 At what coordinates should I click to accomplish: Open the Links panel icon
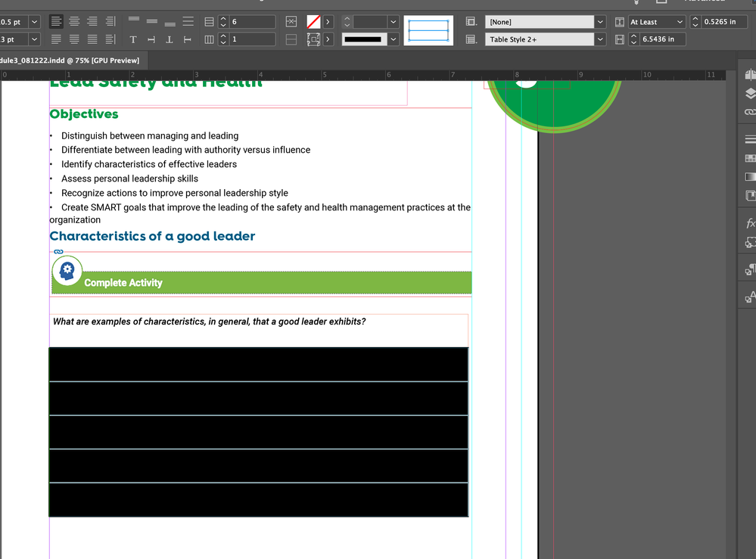750,112
